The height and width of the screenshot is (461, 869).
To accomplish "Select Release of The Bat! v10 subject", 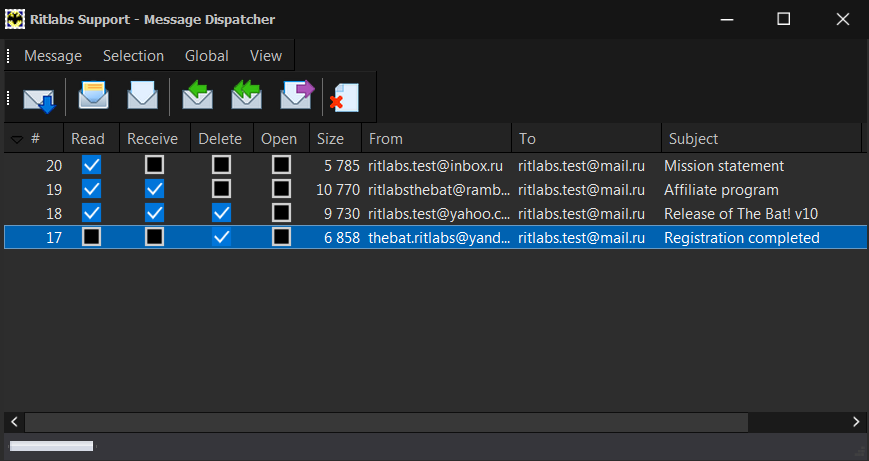I will (741, 213).
